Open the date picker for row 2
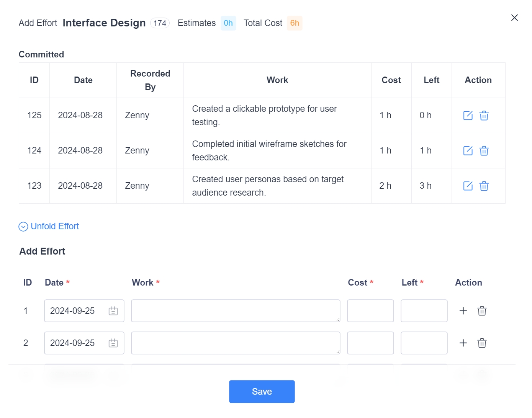Screen dimensions: 532x418 point(113,343)
